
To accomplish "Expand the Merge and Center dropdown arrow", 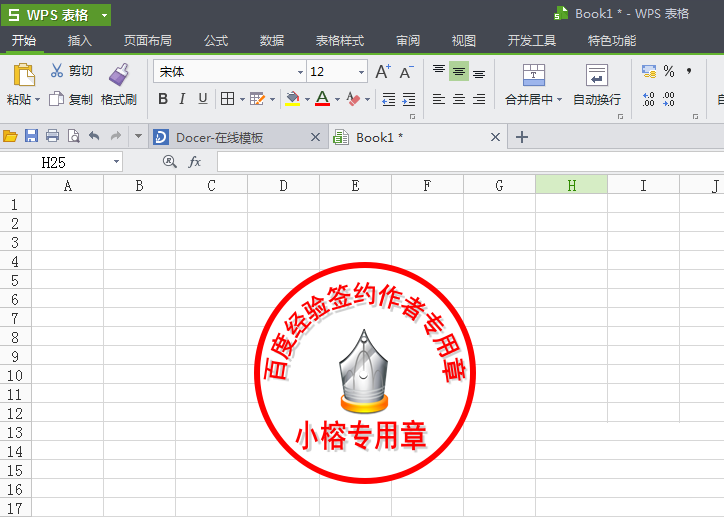I will click(x=559, y=100).
